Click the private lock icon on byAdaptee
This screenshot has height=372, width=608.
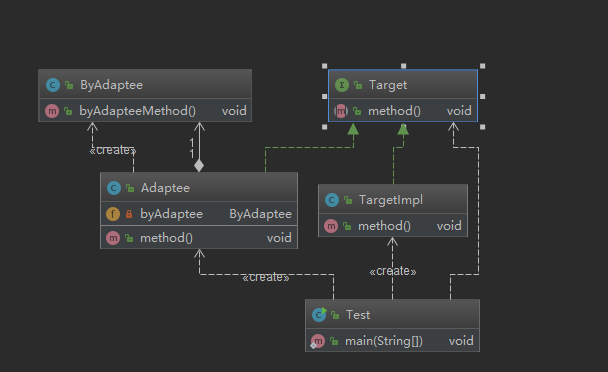[x=129, y=214]
